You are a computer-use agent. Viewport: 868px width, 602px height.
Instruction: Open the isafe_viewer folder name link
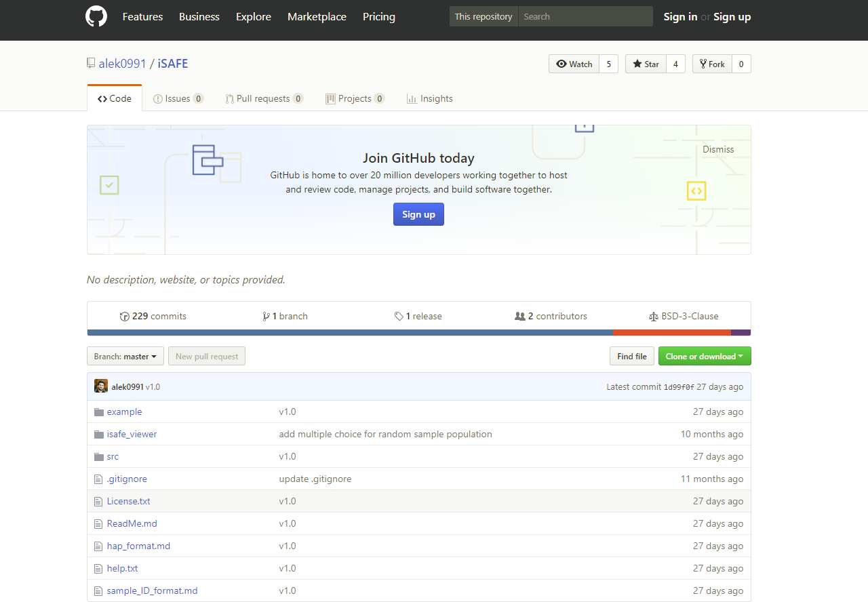coord(132,434)
